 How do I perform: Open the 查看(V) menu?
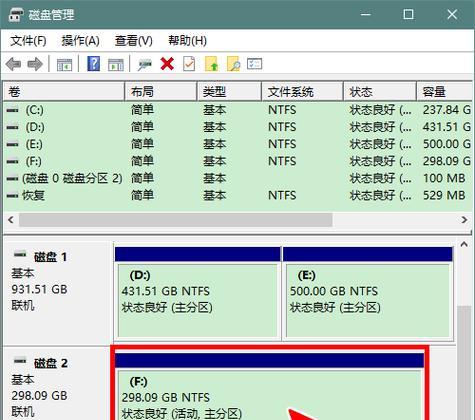(x=133, y=41)
